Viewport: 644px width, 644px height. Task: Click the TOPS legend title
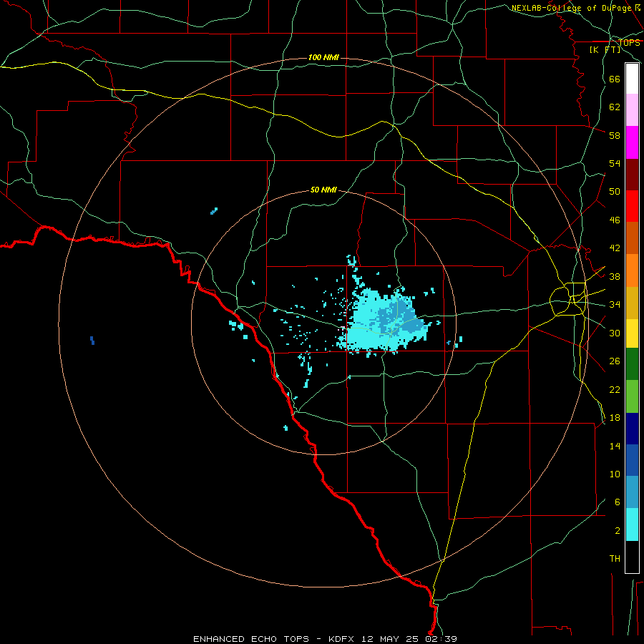(629, 42)
